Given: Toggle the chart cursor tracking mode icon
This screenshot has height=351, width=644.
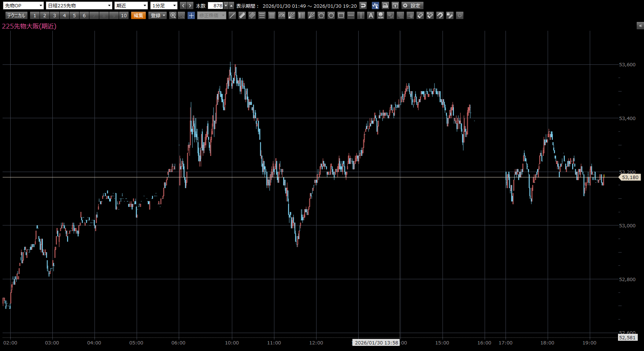Looking at the screenshot, I should click(375, 5).
